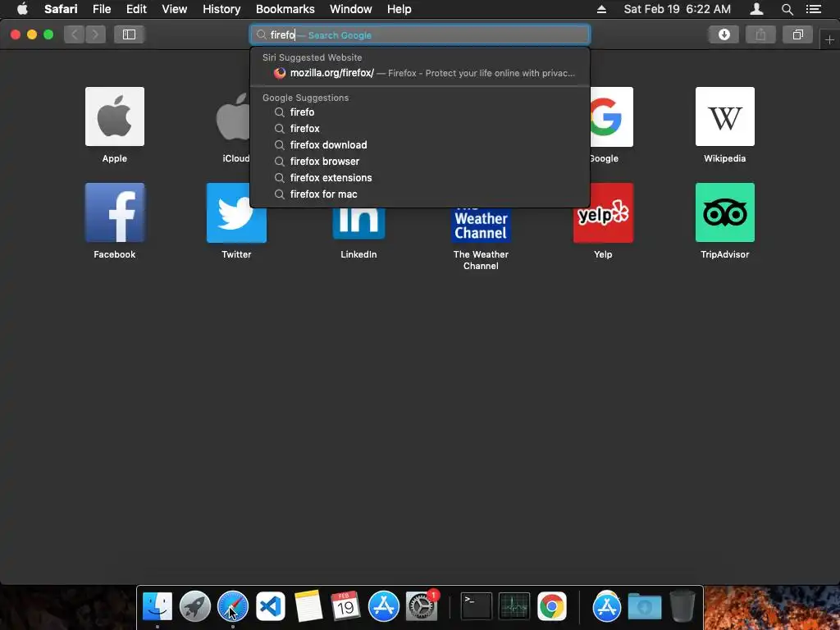The image size is (840, 630).
Task: Open the LinkedIn favorite tile
Action: point(358,223)
